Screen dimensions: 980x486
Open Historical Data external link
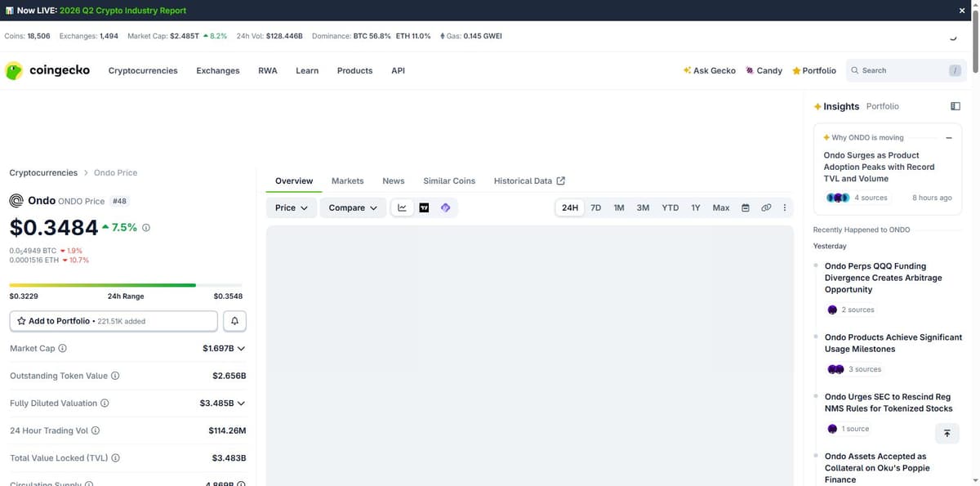[529, 181]
